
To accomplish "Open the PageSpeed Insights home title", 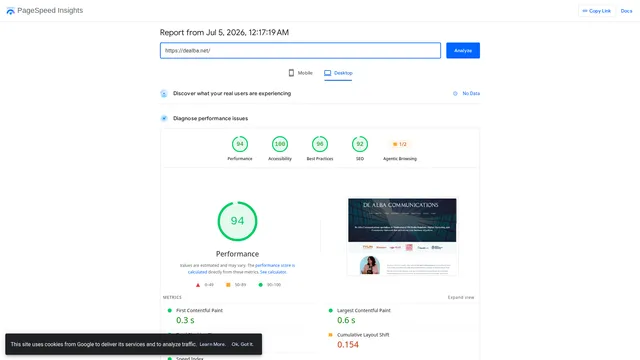I will [x=50, y=11].
